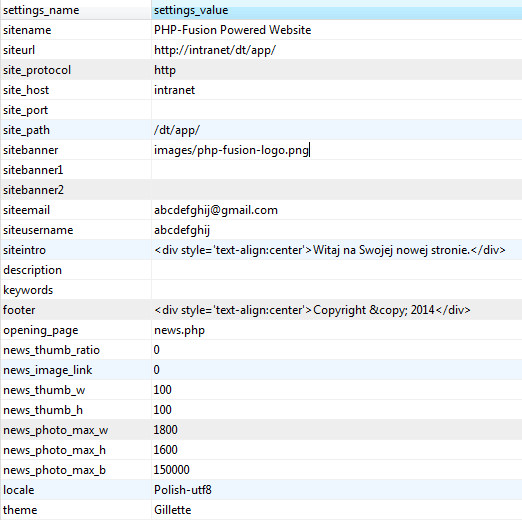Select the site_protocol row value http
This screenshot has width=522, height=523.
[165, 70]
